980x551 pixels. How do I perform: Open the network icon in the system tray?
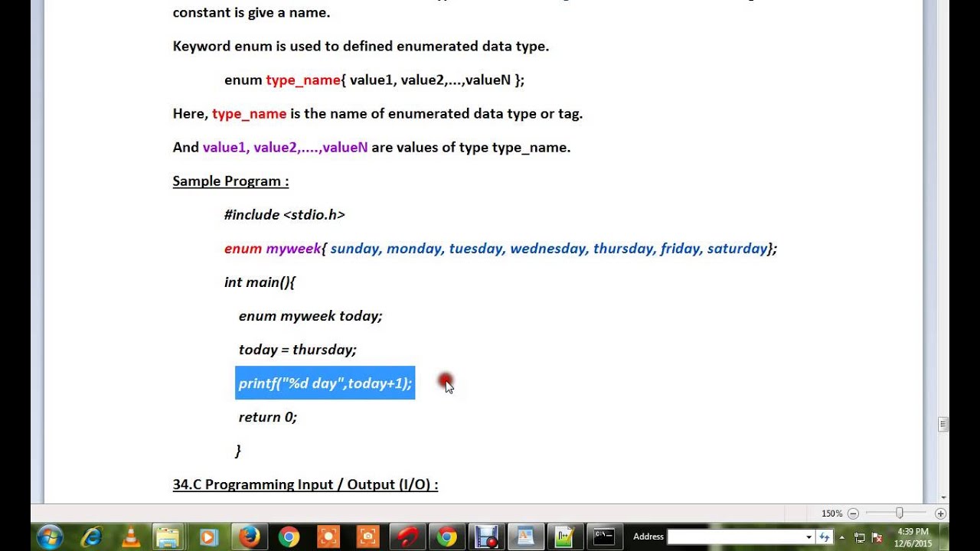tap(860, 537)
